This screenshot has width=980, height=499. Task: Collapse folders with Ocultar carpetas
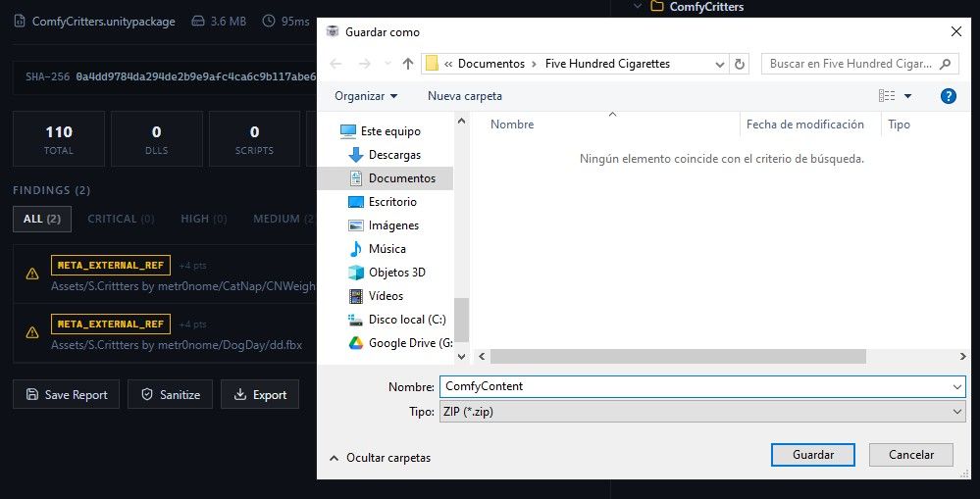point(380,459)
